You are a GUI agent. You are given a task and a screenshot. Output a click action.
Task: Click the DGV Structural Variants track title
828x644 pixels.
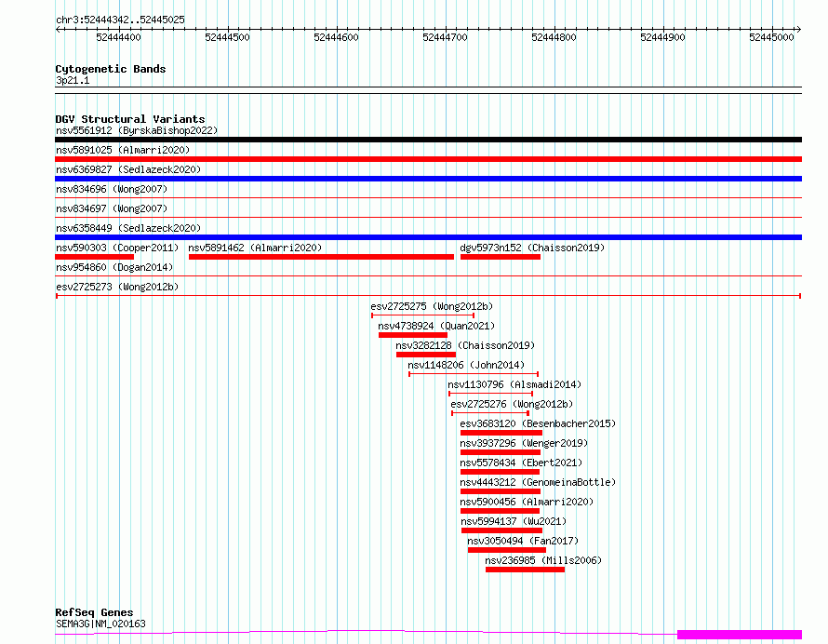tap(130, 119)
